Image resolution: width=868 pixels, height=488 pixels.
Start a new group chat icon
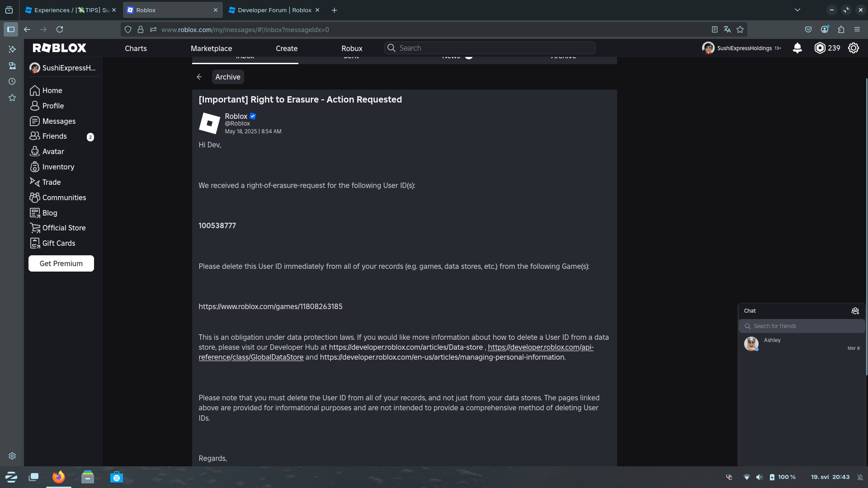pyautogui.click(x=855, y=311)
